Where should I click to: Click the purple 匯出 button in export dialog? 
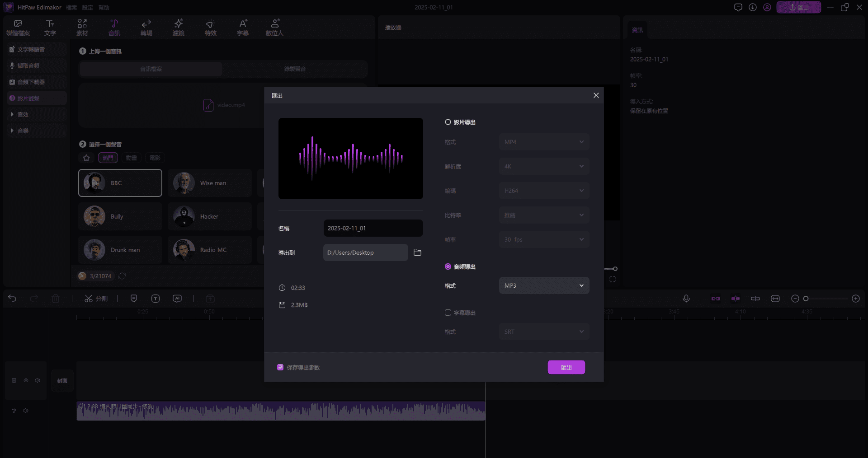[x=566, y=367]
